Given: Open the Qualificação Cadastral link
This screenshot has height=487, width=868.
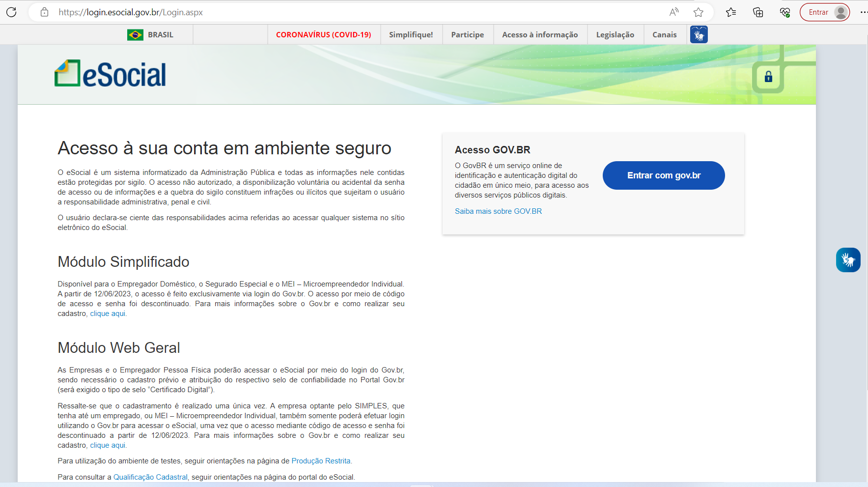Looking at the screenshot, I should 150,477.
